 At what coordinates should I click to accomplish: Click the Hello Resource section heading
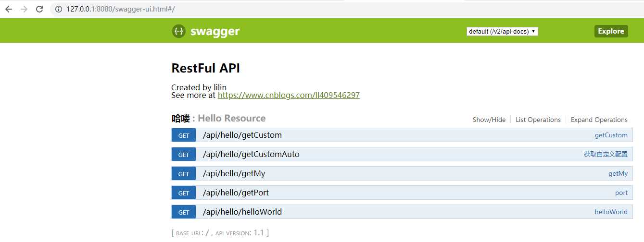coord(218,118)
